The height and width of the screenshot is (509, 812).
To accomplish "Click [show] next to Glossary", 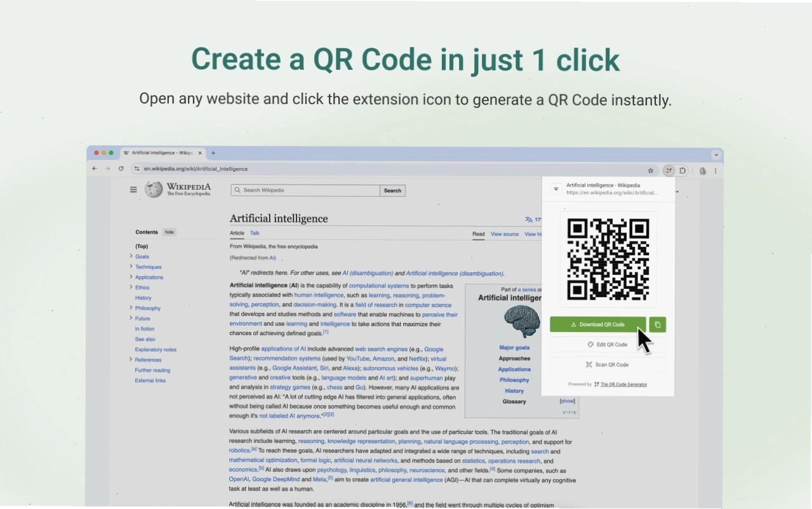I will click(x=567, y=401).
